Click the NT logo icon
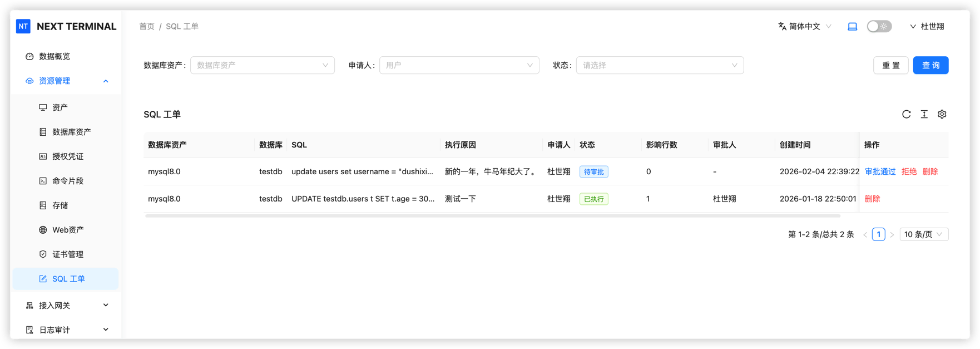This screenshot has height=349, width=980. coord(23,26)
